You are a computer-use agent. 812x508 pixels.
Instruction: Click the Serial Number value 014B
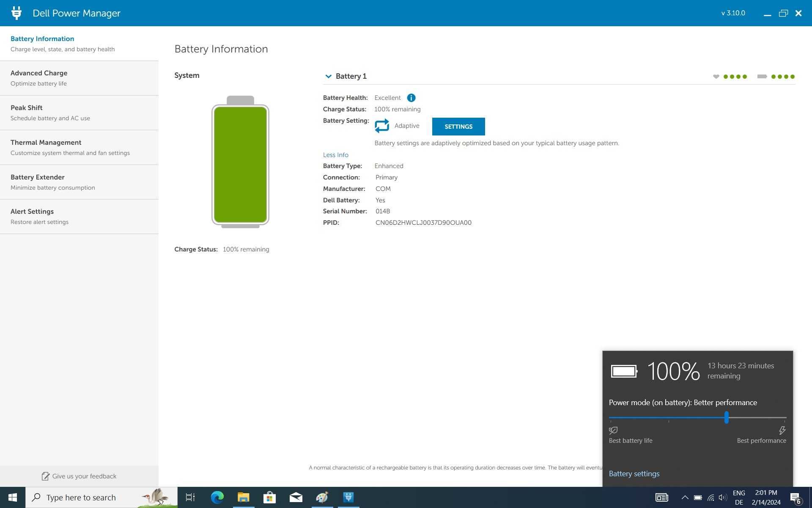pos(383,211)
